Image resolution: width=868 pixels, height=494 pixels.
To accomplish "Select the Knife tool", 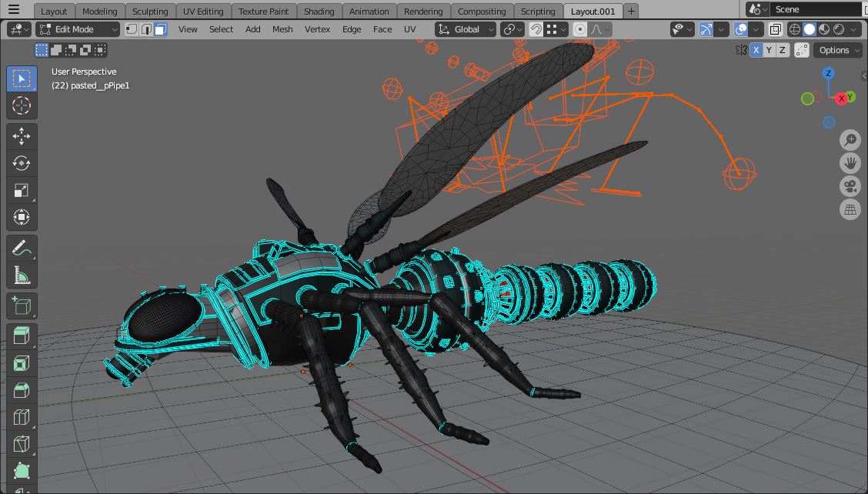I will click(22, 444).
